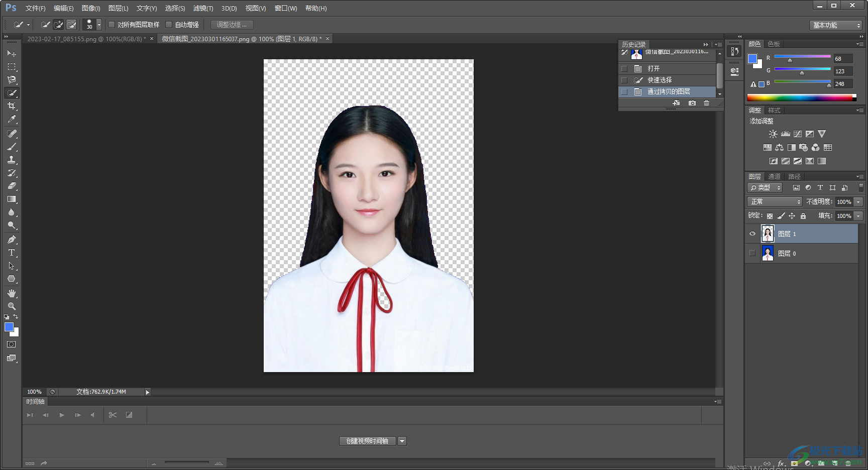The image size is (868, 470).
Task: Select the Rectangular Marquee tool
Action: (12, 67)
